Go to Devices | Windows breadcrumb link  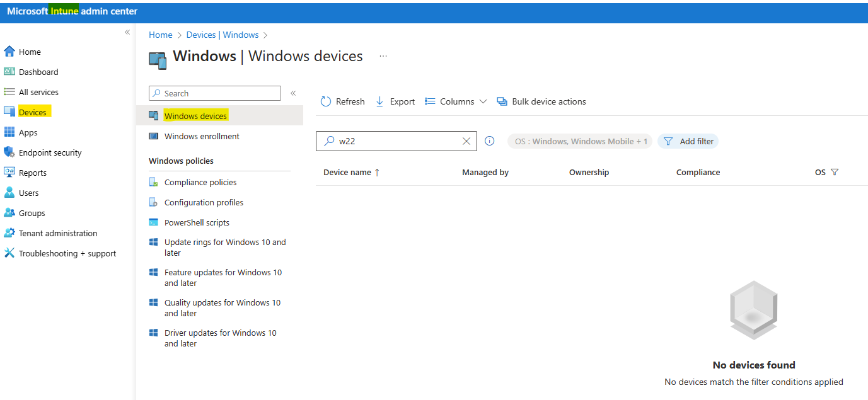[223, 35]
